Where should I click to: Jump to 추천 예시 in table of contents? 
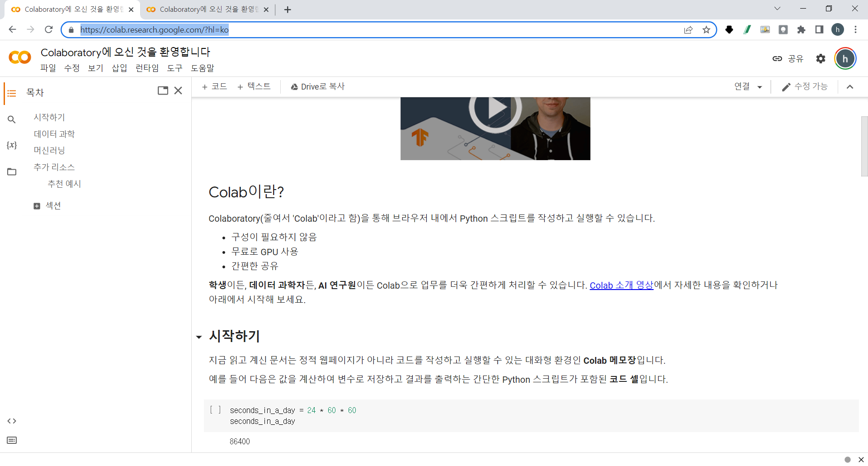coord(64,184)
